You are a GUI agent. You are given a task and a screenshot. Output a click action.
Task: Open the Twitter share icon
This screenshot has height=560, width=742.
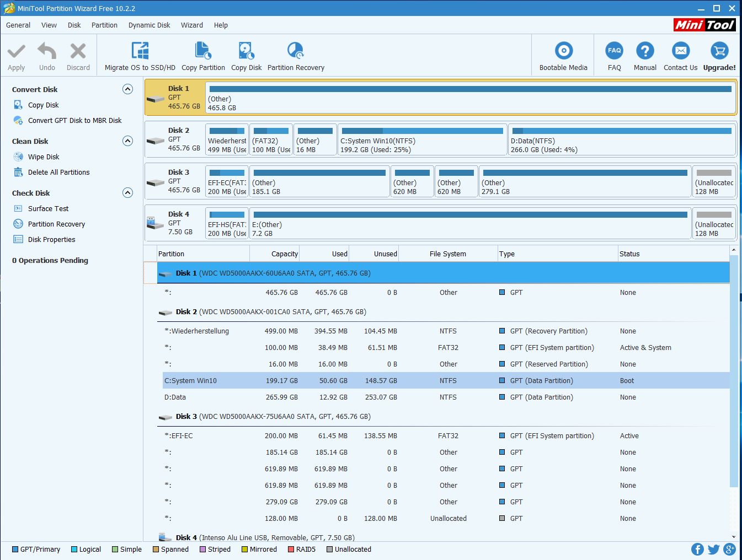(713, 550)
